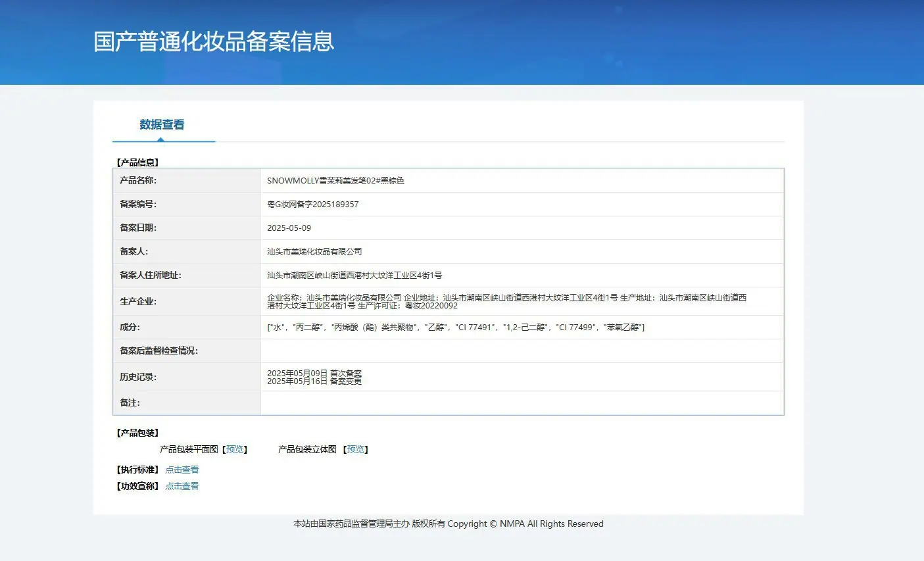924x561 pixels.
Task: Select the filing date 2025-05-09
Action: pos(289,228)
